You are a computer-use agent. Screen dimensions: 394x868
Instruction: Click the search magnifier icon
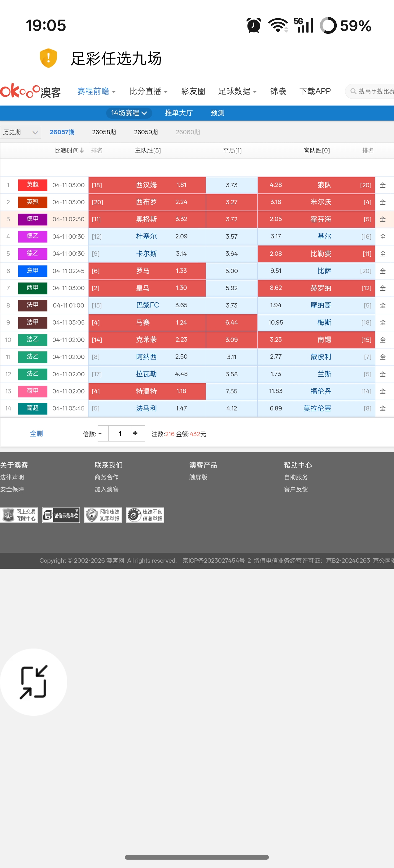tap(353, 91)
